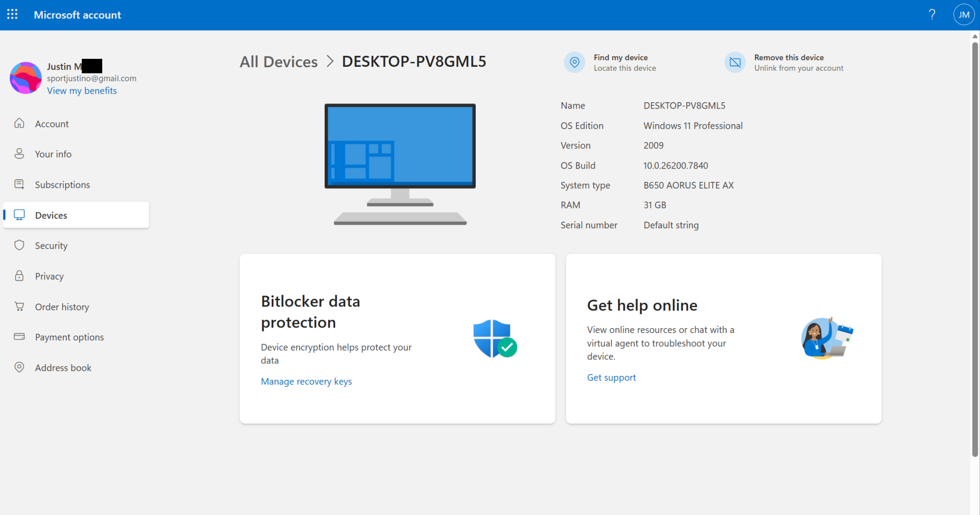Click the 31 GB RAM value
Image resolution: width=980 pixels, height=515 pixels.
(655, 205)
